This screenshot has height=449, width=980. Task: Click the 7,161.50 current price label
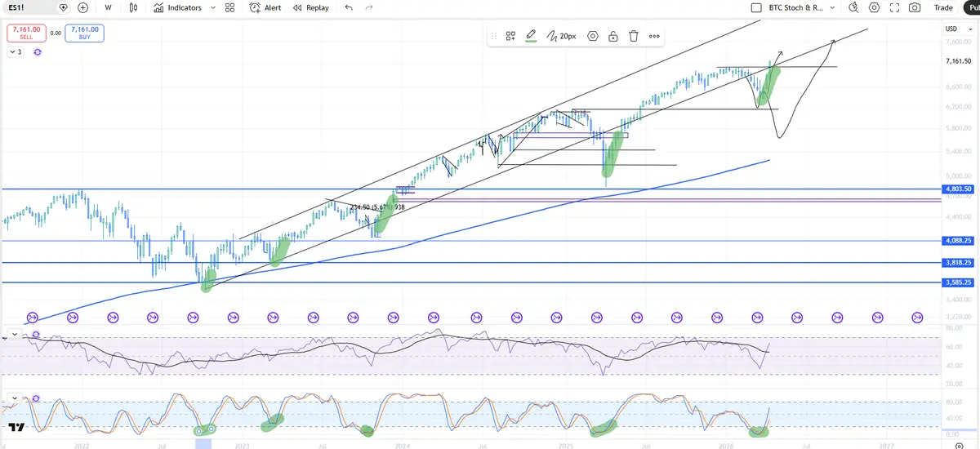pos(958,61)
